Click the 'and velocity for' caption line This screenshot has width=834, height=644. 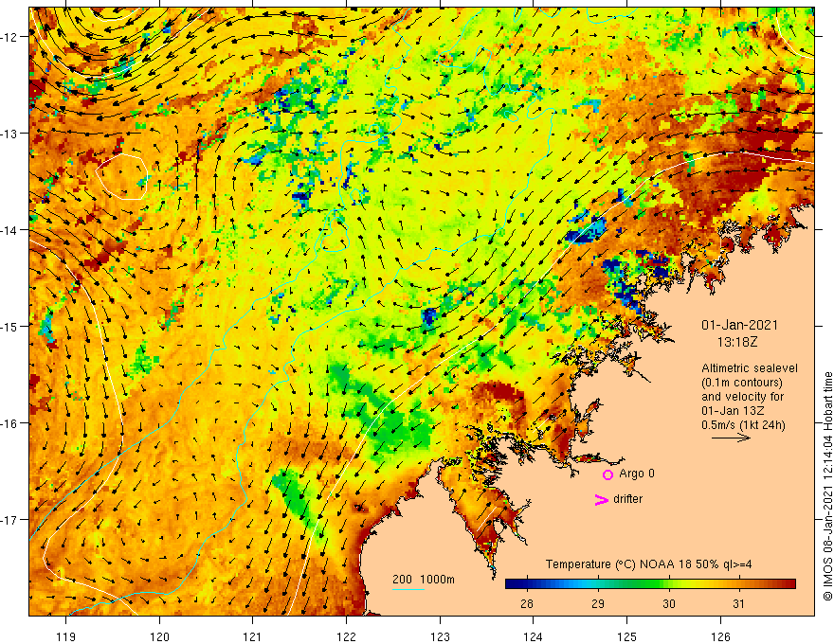click(x=742, y=397)
